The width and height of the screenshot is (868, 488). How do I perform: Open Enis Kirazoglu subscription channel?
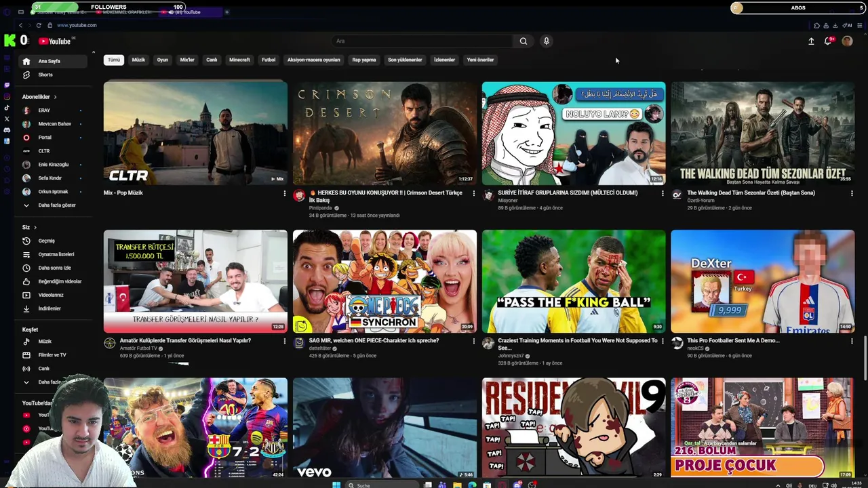54,165
